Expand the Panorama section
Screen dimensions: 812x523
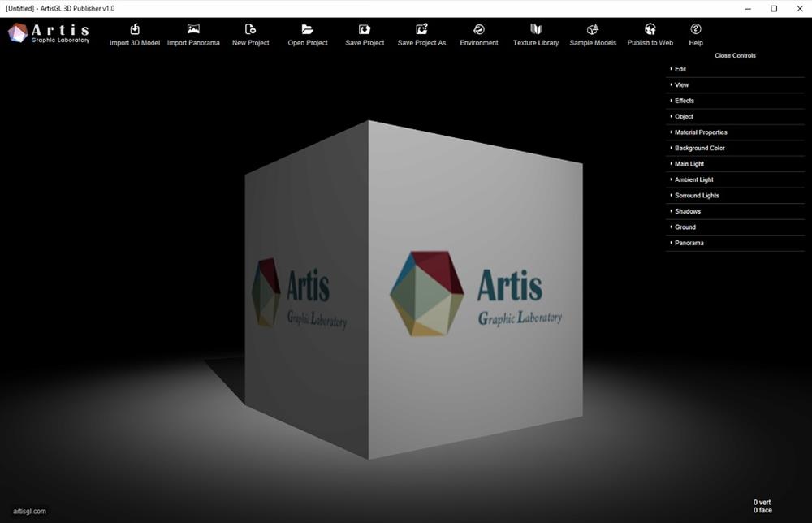tap(735, 243)
